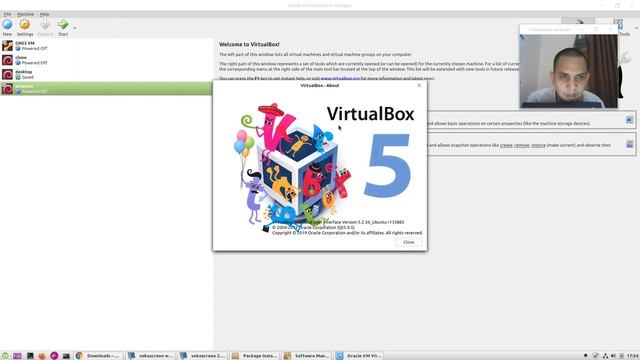This screenshot has height=360, width=640.
Task: Click the Start green arrow icon
Action: pyautogui.click(x=63, y=24)
